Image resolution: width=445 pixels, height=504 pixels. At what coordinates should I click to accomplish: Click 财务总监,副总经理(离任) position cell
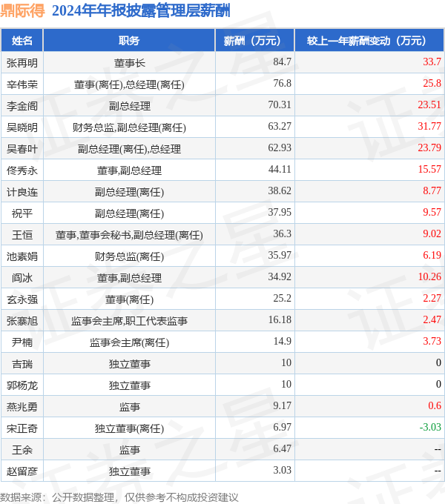129,127
